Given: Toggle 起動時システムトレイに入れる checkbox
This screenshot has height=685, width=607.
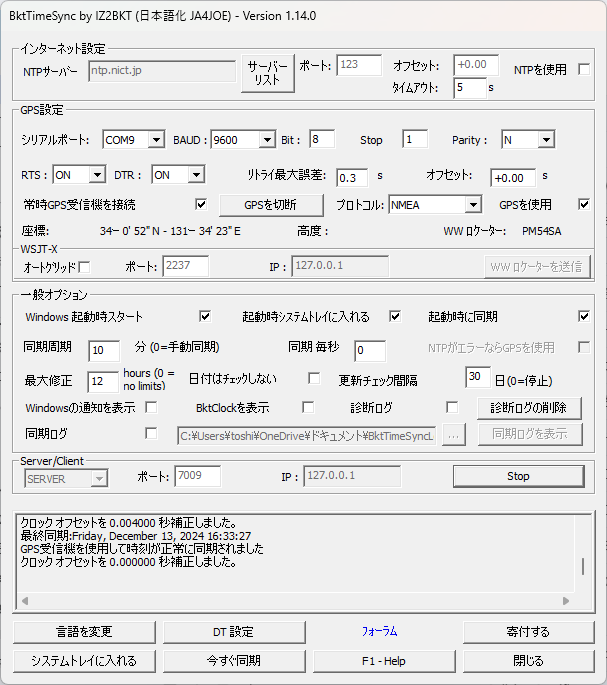Looking at the screenshot, I should pyautogui.click(x=395, y=316).
